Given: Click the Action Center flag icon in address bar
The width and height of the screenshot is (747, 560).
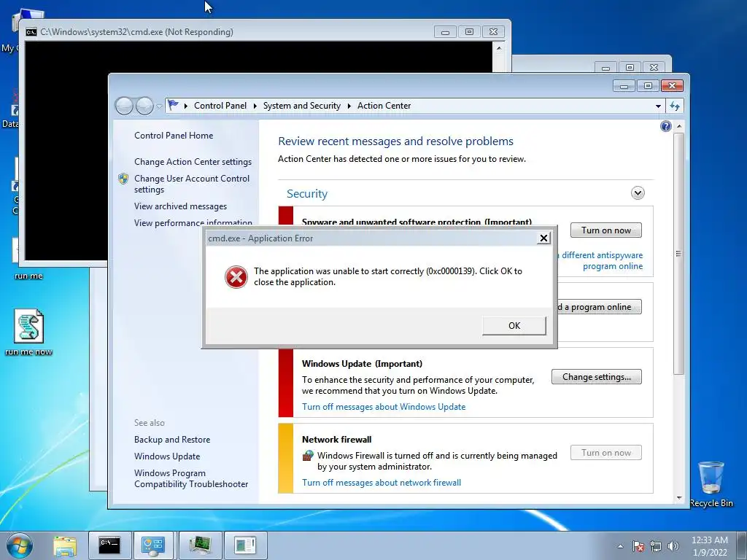Looking at the screenshot, I should click(x=173, y=105).
